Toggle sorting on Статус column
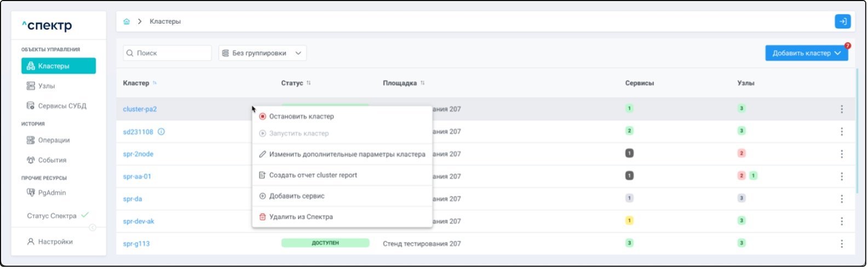This screenshot has width=868, height=269. click(308, 83)
